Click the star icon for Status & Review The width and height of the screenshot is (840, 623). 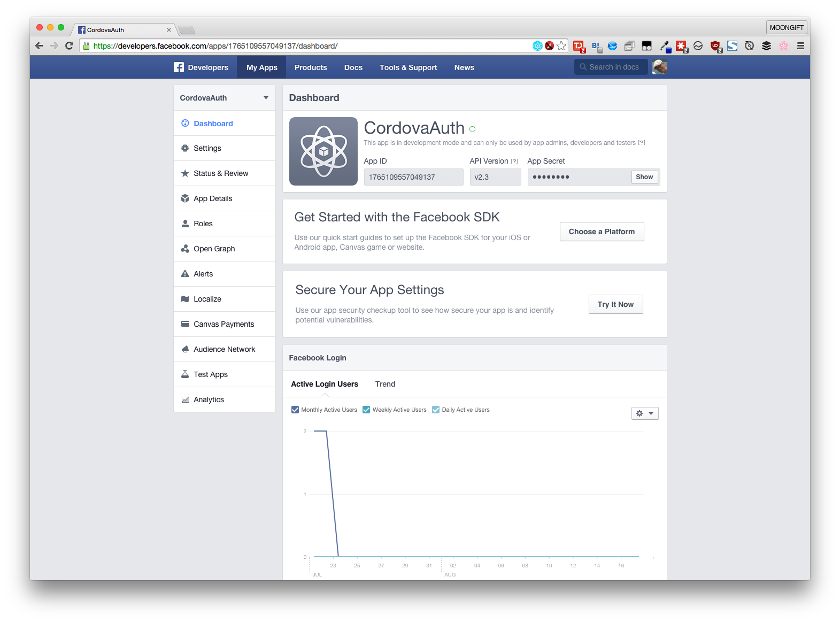click(x=185, y=173)
